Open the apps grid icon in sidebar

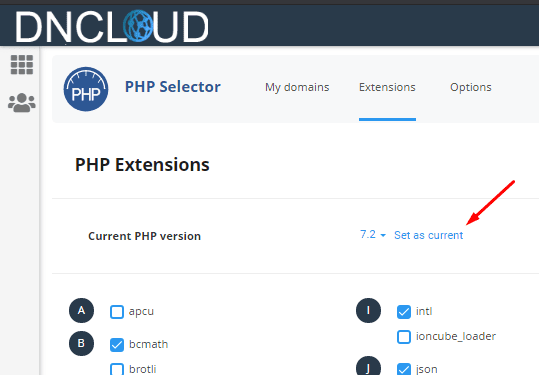pyautogui.click(x=22, y=65)
